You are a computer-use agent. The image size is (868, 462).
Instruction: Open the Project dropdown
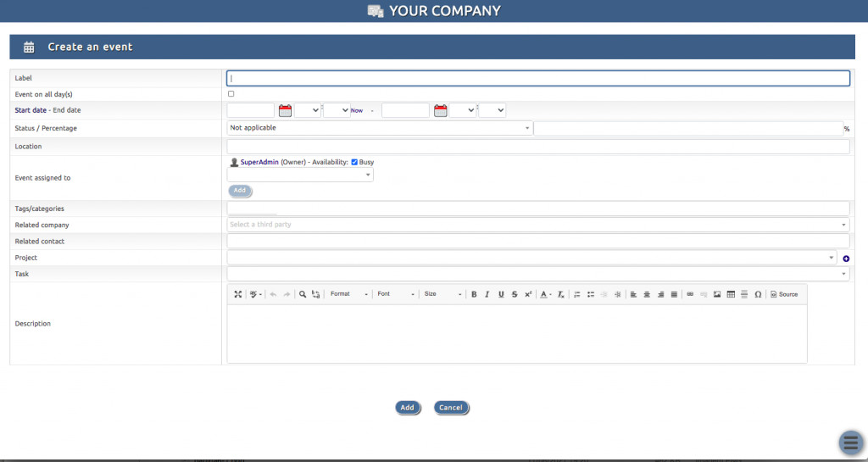[532, 258]
